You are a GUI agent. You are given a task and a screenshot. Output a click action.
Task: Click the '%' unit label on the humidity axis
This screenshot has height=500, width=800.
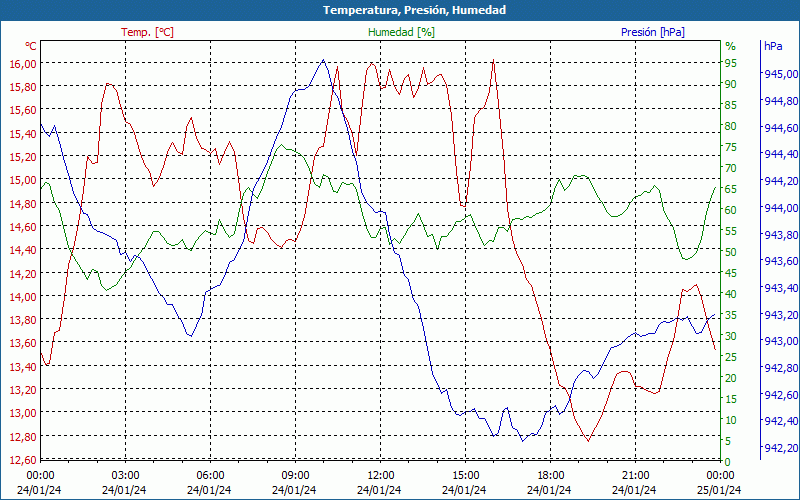point(731,46)
